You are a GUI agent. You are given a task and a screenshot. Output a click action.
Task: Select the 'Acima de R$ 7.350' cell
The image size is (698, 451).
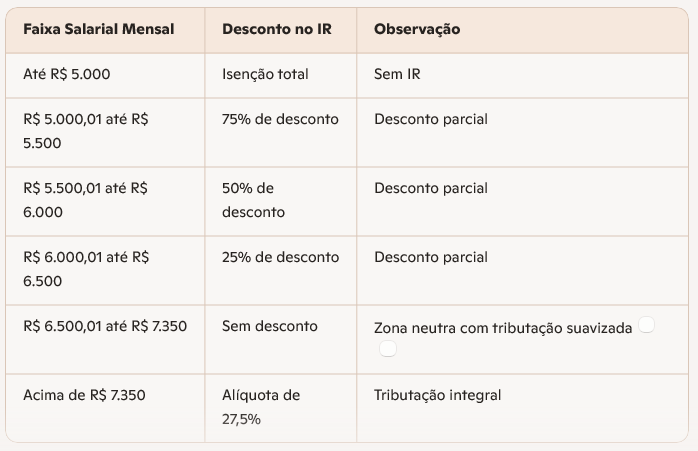[x=84, y=395]
